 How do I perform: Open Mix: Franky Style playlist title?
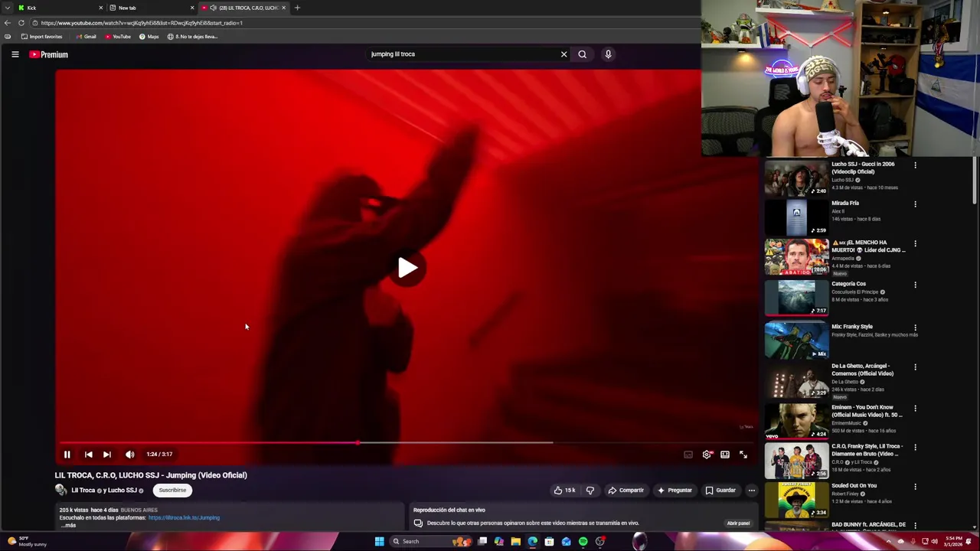tap(852, 327)
